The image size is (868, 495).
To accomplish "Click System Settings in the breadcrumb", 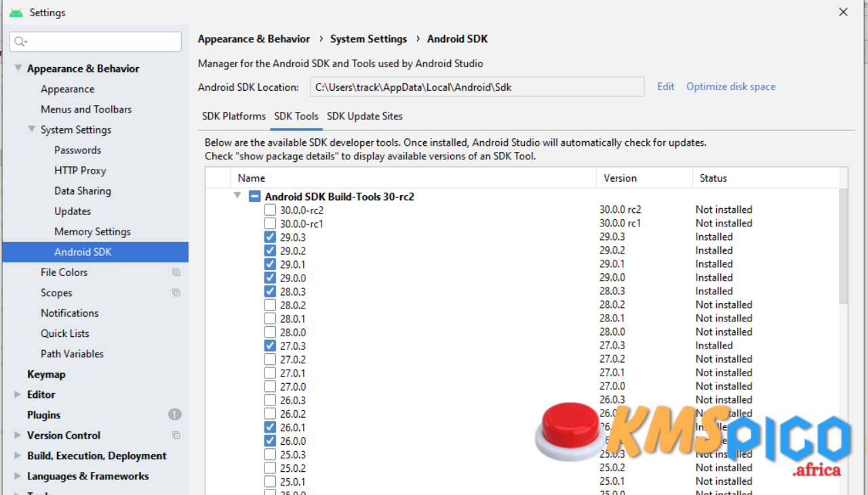I will (368, 39).
